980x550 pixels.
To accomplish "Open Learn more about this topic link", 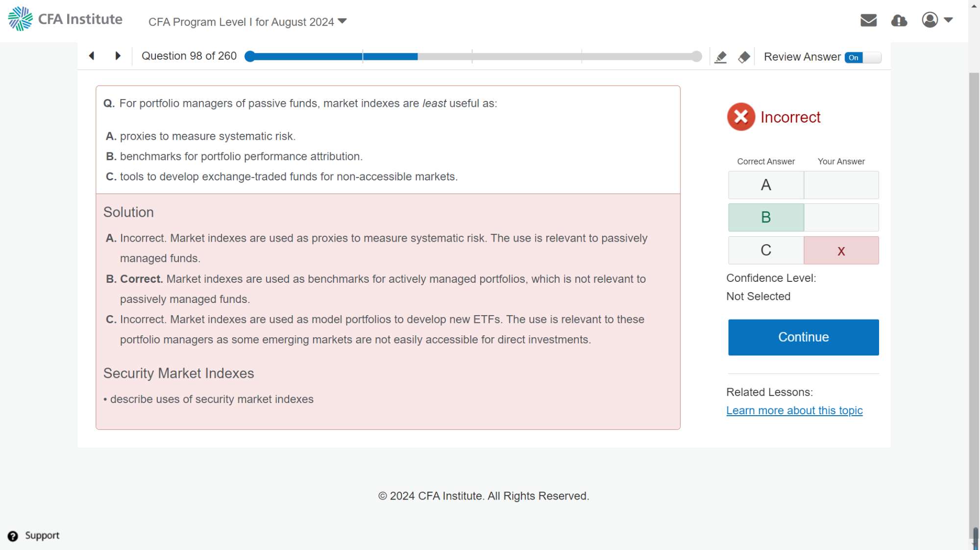I will 794,410.
